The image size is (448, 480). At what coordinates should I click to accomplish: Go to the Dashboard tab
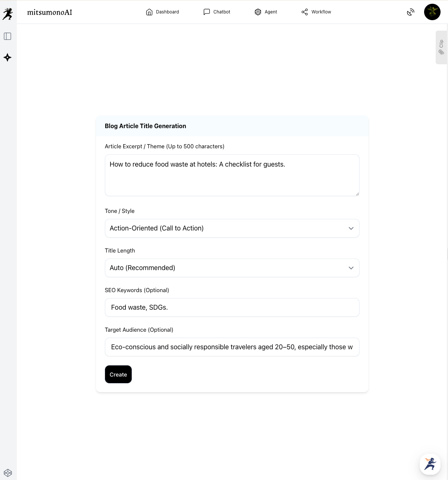[162, 12]
